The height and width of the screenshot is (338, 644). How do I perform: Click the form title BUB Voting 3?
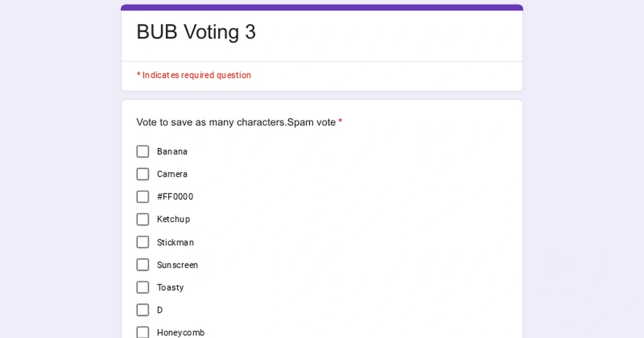point(196,32)
